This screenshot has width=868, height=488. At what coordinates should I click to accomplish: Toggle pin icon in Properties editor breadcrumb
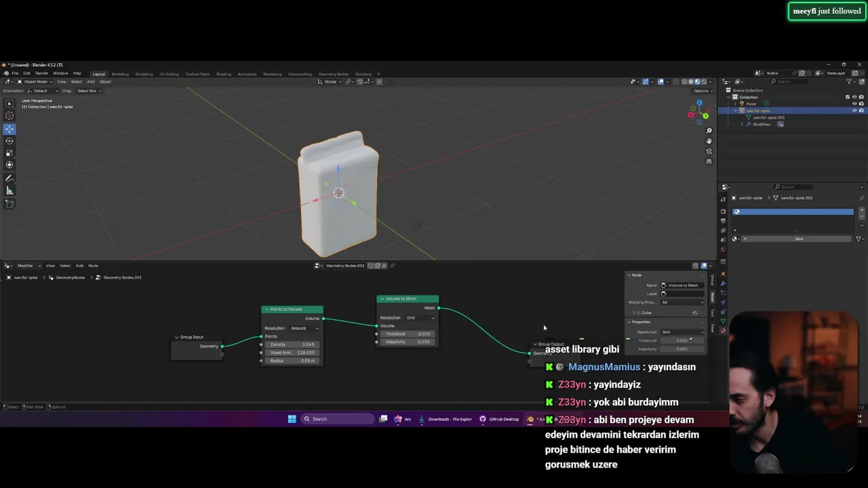coord(862,198)
